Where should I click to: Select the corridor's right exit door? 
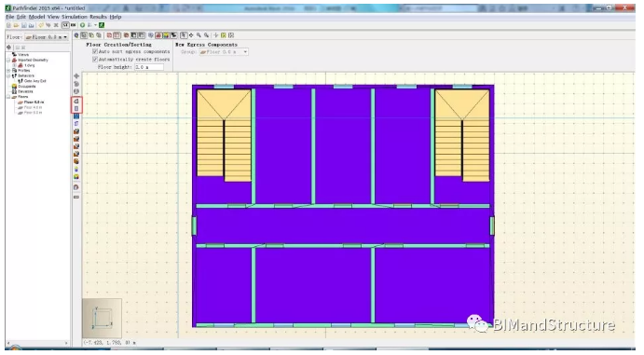click(492, 225)
